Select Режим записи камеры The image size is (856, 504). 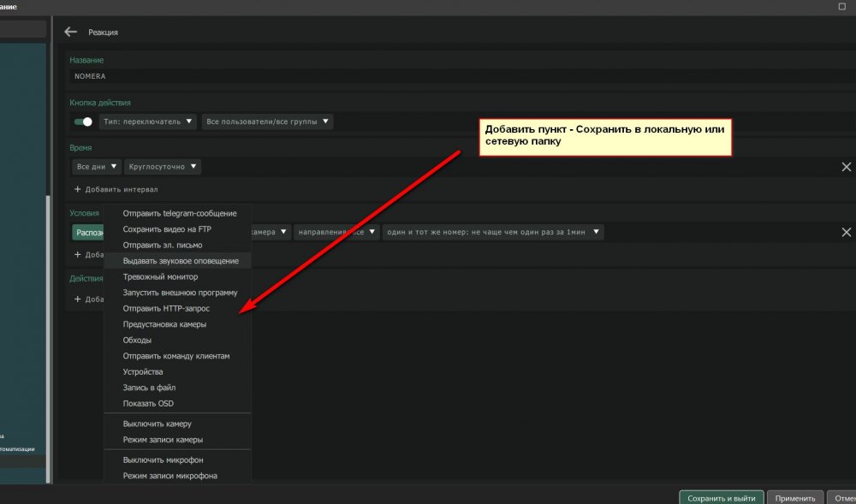pos(177,439)
